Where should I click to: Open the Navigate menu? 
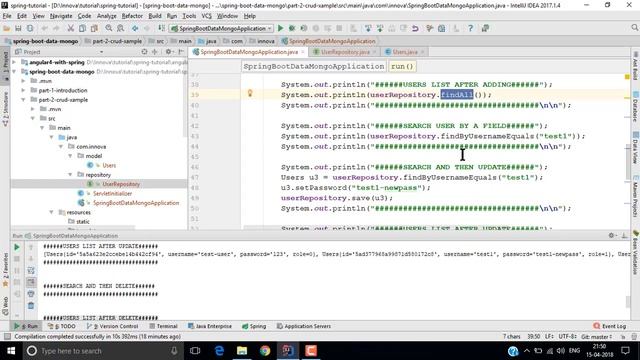tap(61, 16)
